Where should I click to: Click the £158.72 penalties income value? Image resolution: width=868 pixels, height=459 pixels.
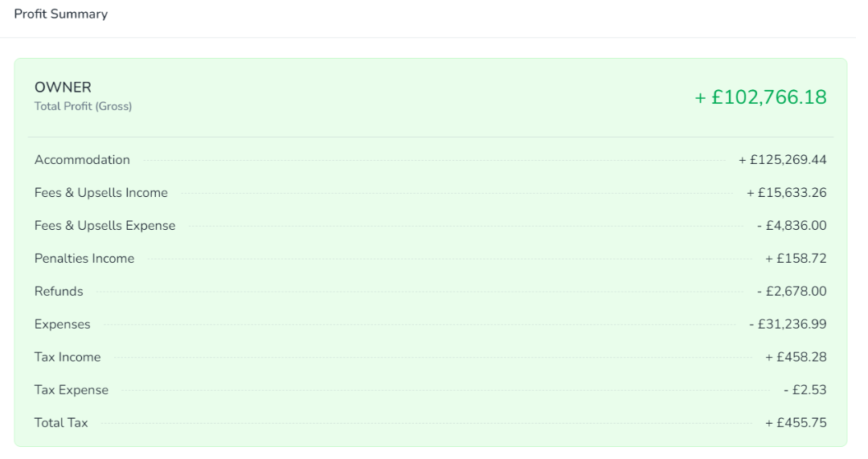796,259
